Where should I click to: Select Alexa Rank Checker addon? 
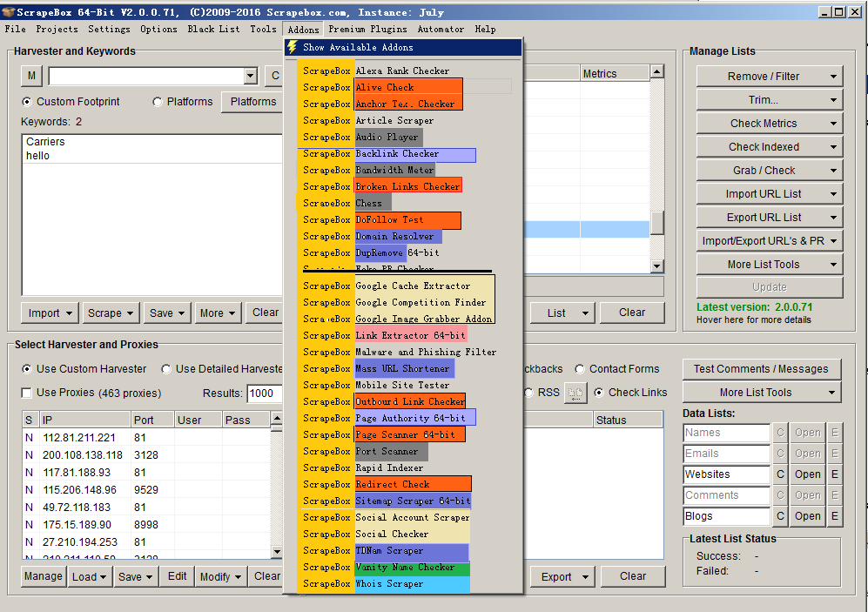[402, 71]
